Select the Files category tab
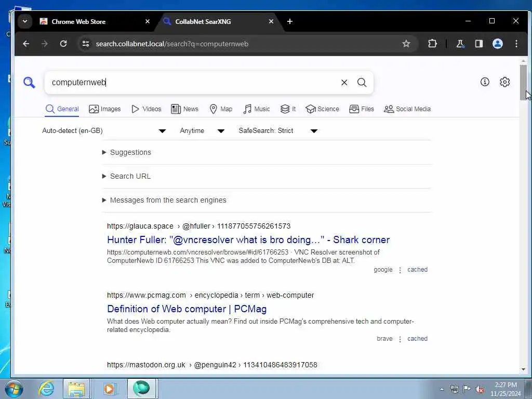532x399 pixels. (x=362, y=109)
